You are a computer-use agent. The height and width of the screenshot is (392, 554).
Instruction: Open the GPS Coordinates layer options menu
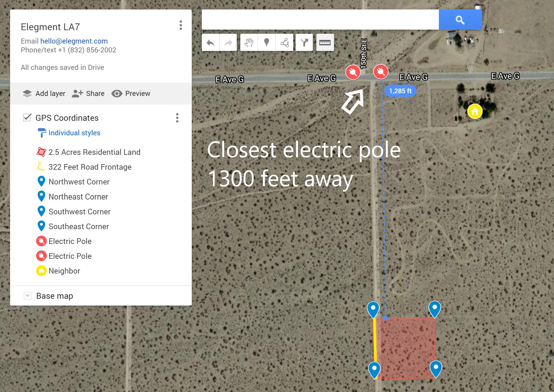[177, 118]
